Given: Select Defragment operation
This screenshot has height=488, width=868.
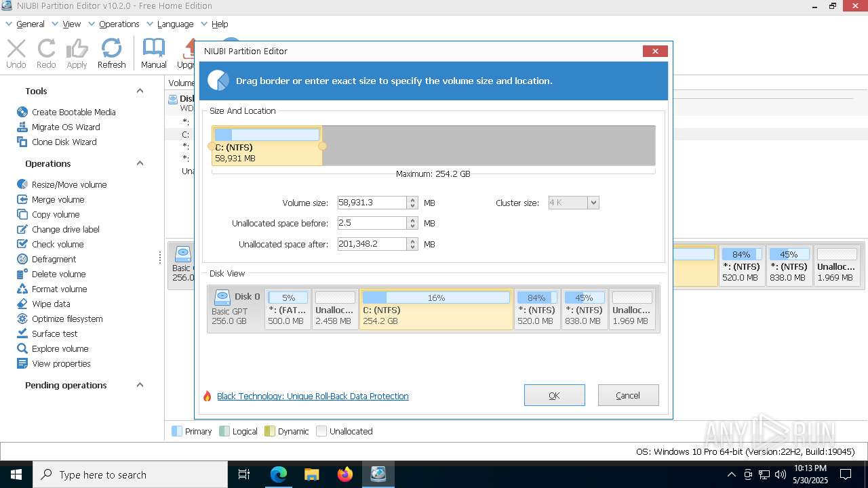Looking at the screenshot, I should [x=47, y=259].
